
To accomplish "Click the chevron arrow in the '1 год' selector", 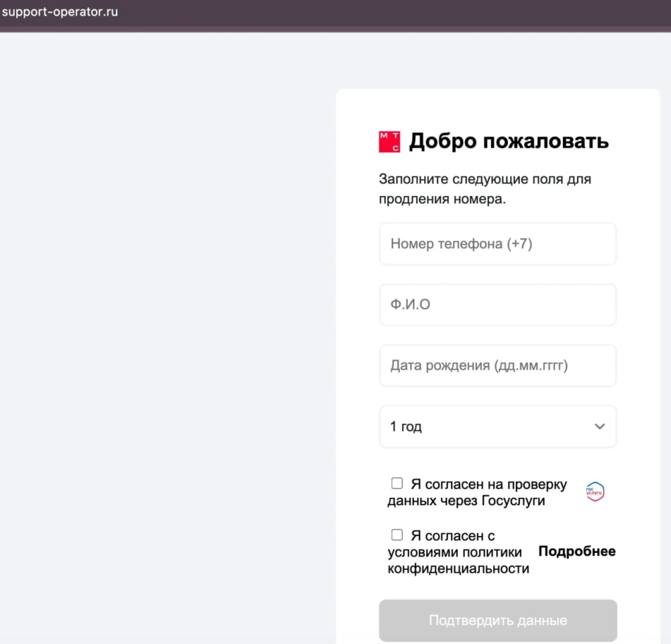I will (599, 427).
